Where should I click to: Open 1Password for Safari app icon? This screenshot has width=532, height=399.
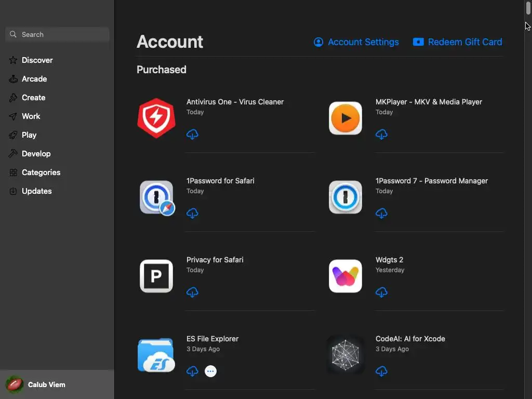click(157, 198)
